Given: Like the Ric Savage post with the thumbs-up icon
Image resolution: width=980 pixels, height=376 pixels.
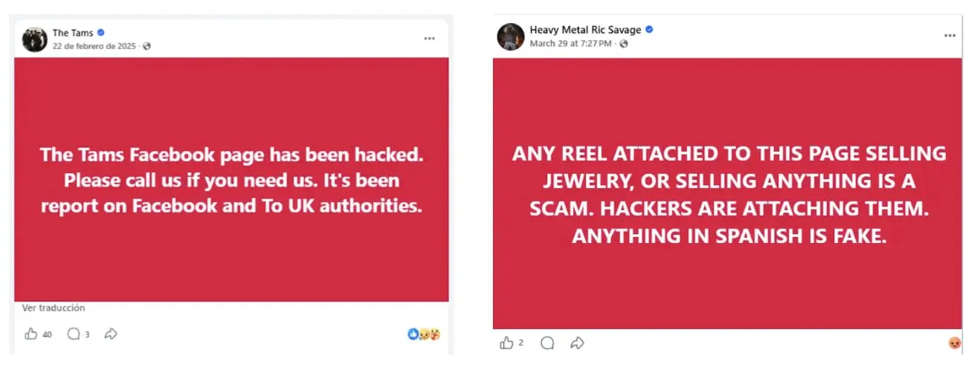Looking at the screenshot, I should tap(506, 343).
